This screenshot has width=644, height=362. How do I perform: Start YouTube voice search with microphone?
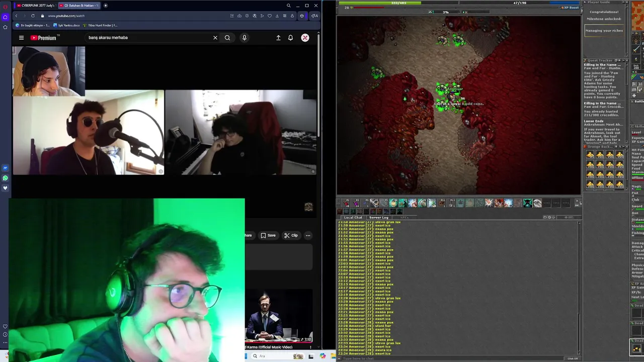(245, 38)
